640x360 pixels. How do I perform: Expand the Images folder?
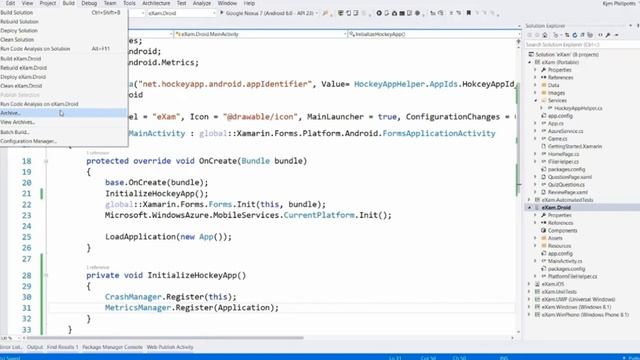536,93
